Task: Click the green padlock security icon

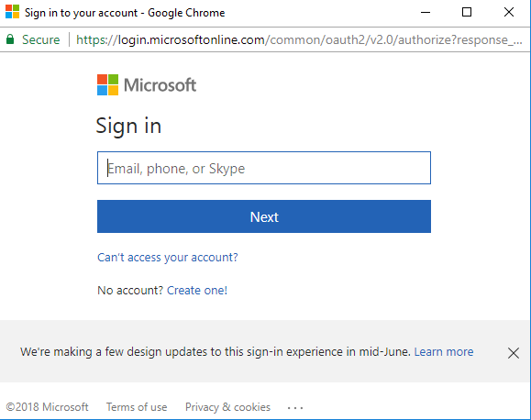Action: click(10, 39)
